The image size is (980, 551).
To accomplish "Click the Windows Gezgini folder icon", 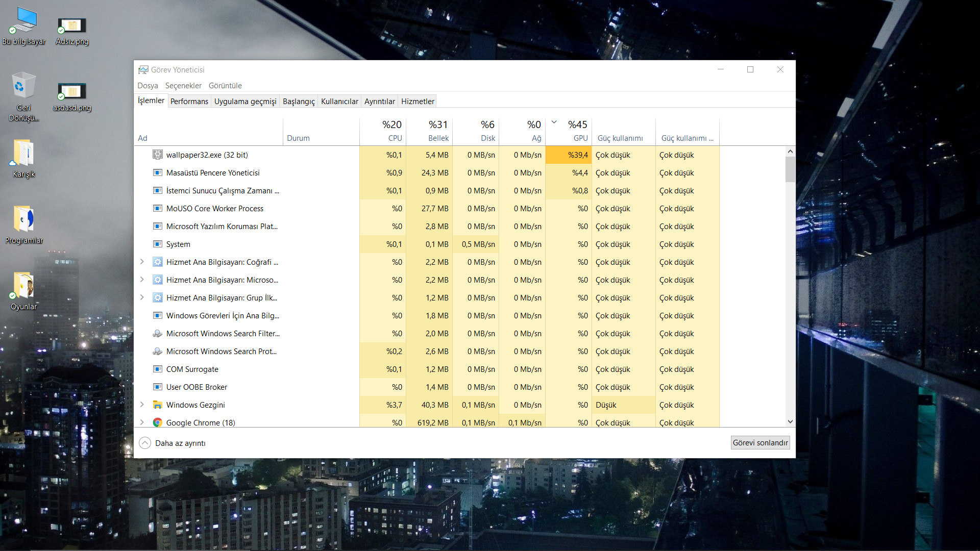I will coord(158,405).
